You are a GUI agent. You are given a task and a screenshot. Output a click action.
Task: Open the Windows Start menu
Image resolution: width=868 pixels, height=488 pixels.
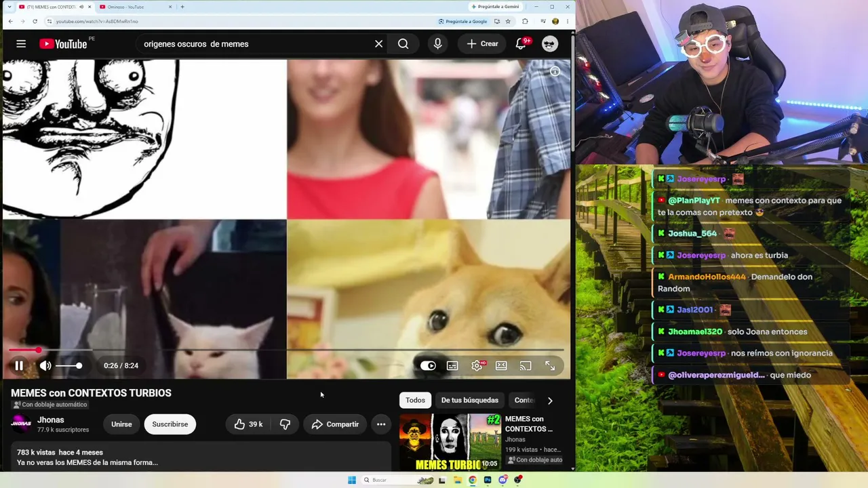click(352, 480)
